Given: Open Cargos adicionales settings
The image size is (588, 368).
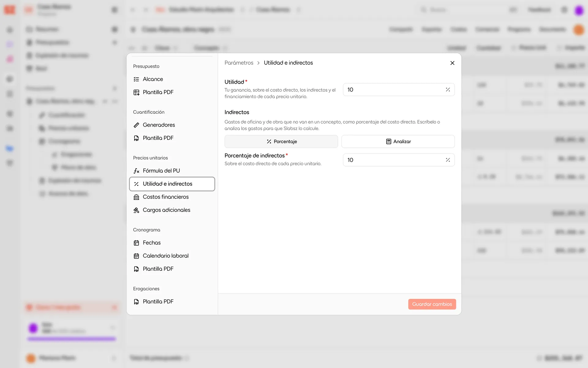Looking at the screenshot, I should [172, 210].
